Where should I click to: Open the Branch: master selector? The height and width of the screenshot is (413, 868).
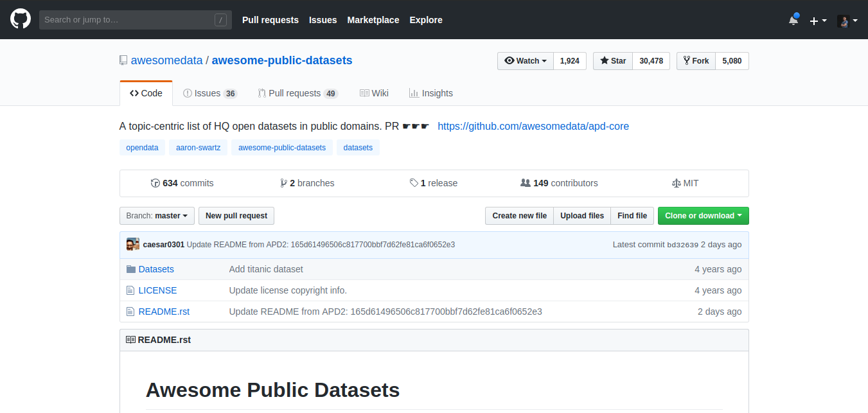point(157,216)
